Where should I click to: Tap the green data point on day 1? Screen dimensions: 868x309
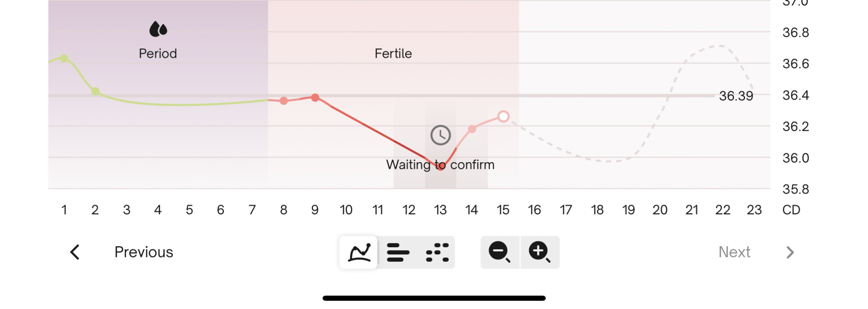[64, 58]
